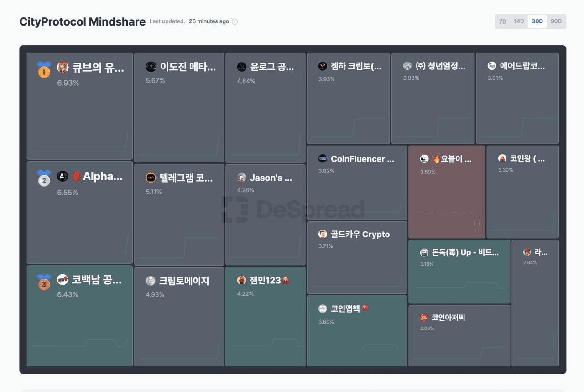Click the 골드카우 Crypto avatar icon

coord(323,234)
